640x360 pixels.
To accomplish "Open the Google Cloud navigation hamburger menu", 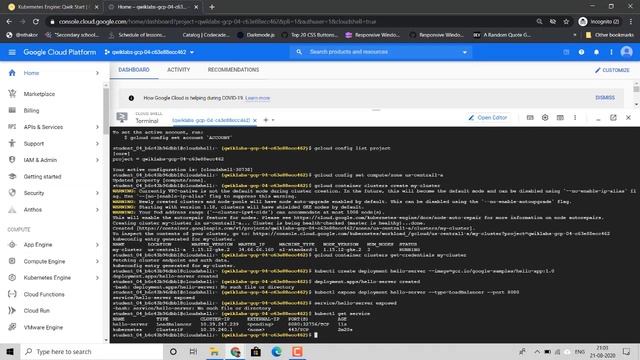I will pos(12,52).
